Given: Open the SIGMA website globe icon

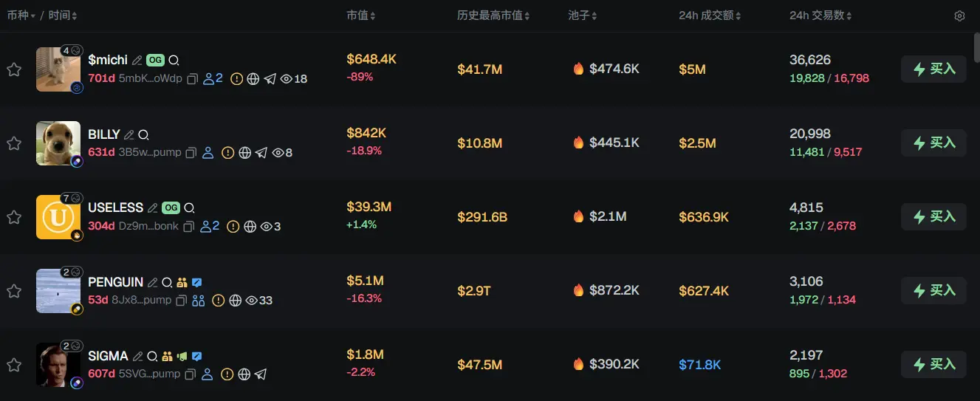Looking at the screenshot, I should click(244, 374).
